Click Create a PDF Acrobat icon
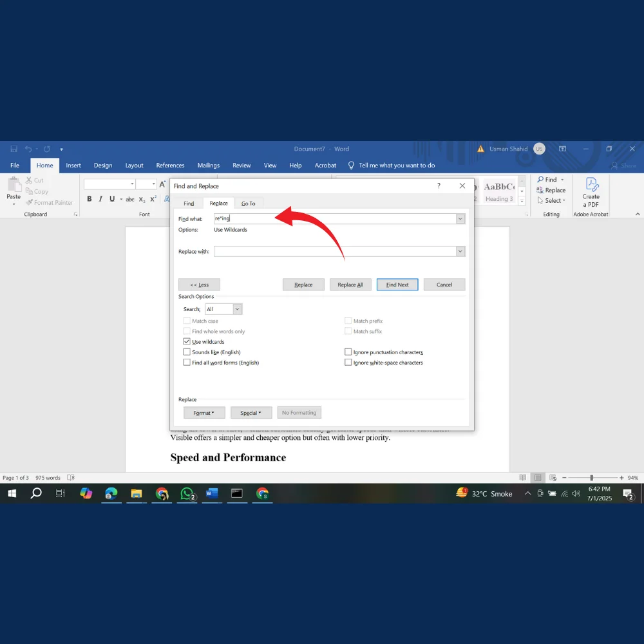The height and width of the screenshot is (644, 644). (x=591, y=192)
